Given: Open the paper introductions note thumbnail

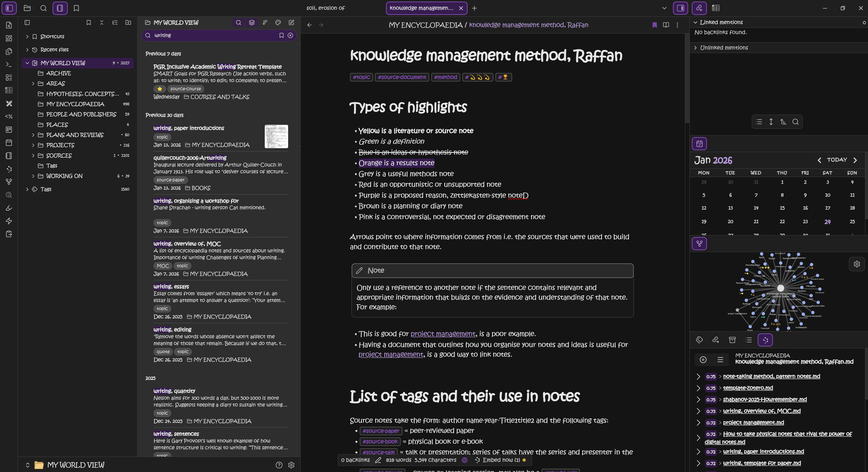Looking at the screenshot, I should coord(276,136).
